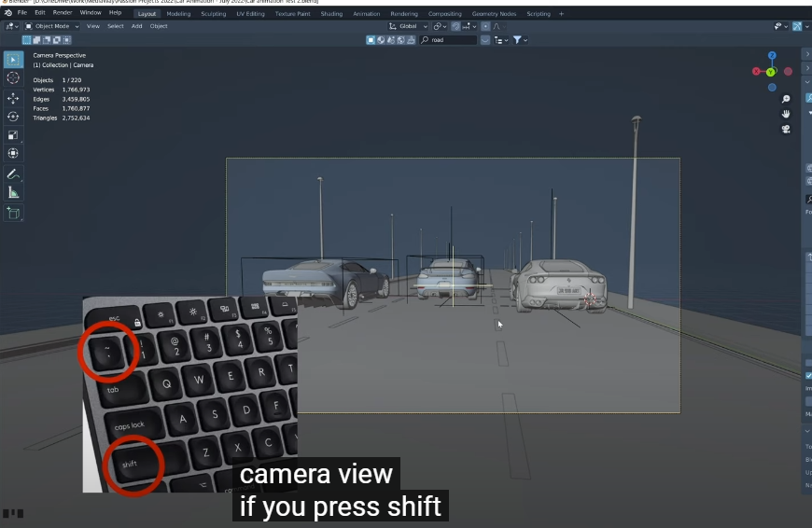Open the Object Mode dropdown
The height and width of the screenshot is (528, 812).
coord(51,26)
